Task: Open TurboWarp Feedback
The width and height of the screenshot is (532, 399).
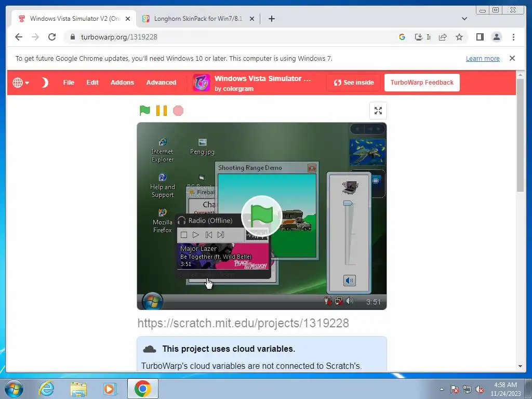Action: [x=422, y=83]
